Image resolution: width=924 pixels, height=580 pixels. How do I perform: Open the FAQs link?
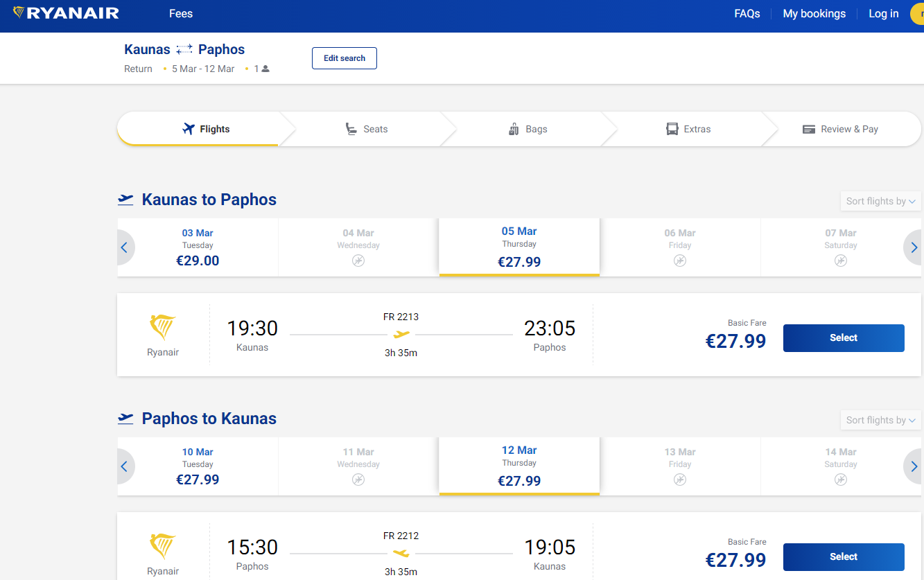point(747,14)
